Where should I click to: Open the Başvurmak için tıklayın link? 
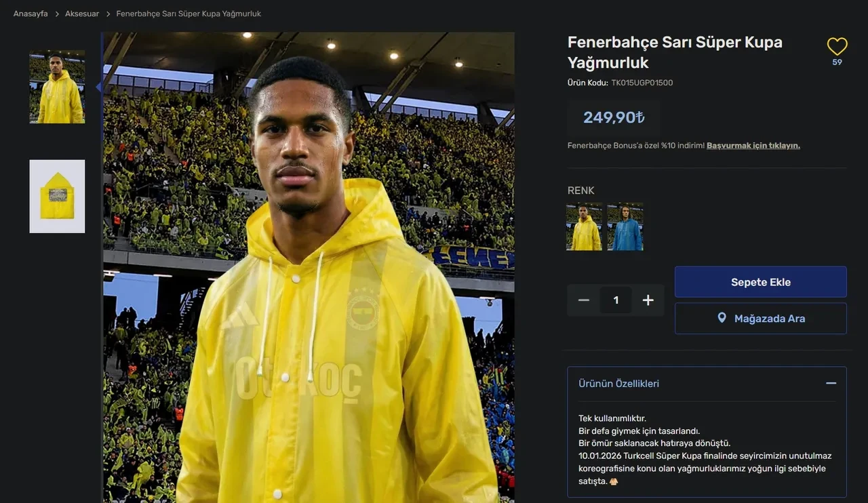coord(754,145)
